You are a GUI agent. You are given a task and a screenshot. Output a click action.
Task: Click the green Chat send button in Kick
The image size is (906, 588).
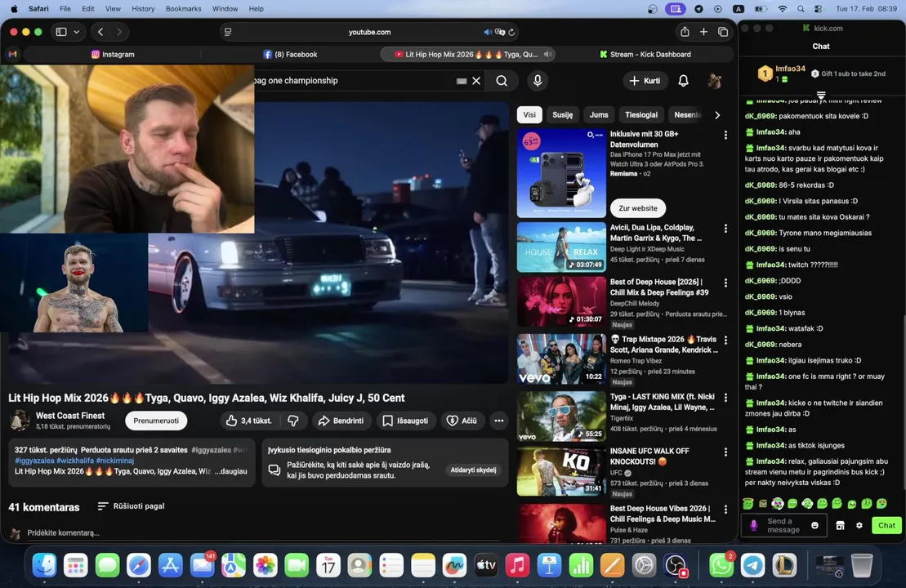pos(886,525)
